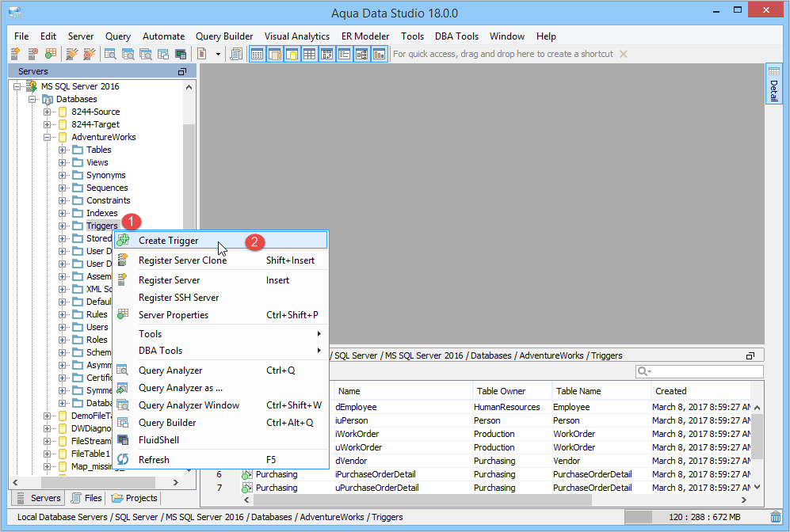Open the DBA Tools menu bar item
Image resolution: width=790 pixels, height=532 pixels.
pos(456,36)
